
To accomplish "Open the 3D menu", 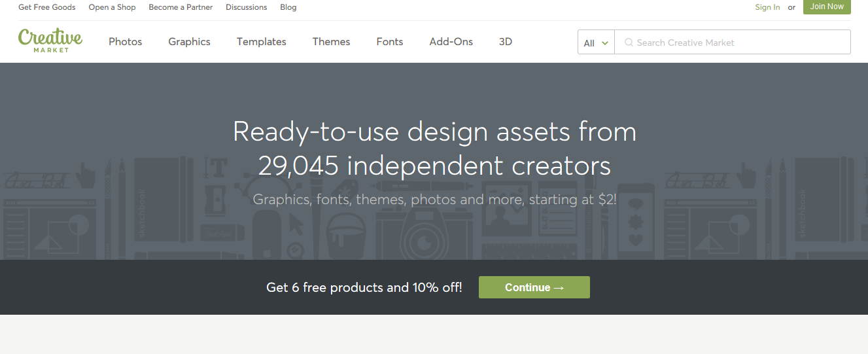I will pos(506,42).
